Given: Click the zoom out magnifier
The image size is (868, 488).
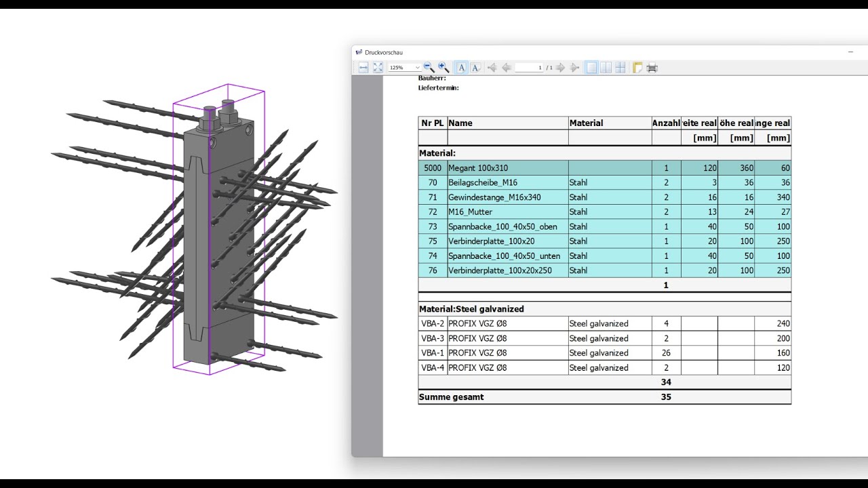Looking at the screenshot, I should coord(429,67).
